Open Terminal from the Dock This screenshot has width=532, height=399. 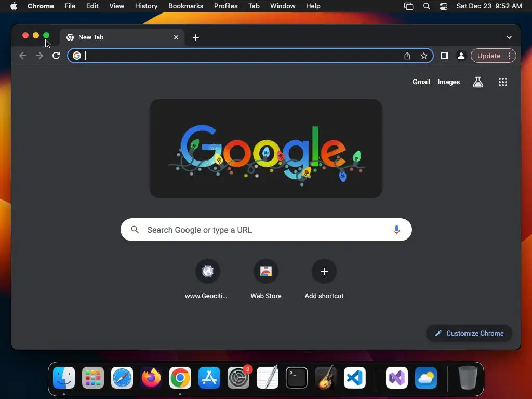pos(297,378)
